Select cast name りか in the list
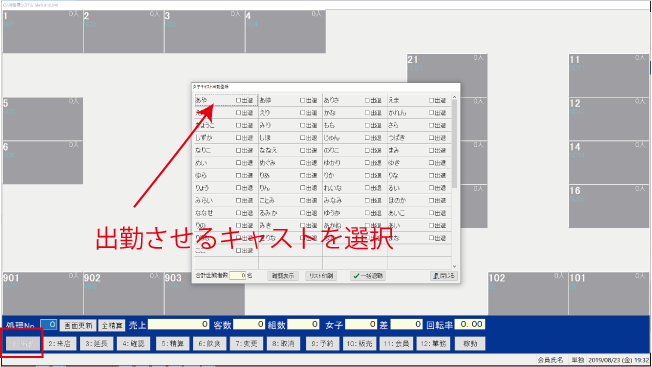The height and width of the screenshot is (367, 652). [x=329, y=175]
